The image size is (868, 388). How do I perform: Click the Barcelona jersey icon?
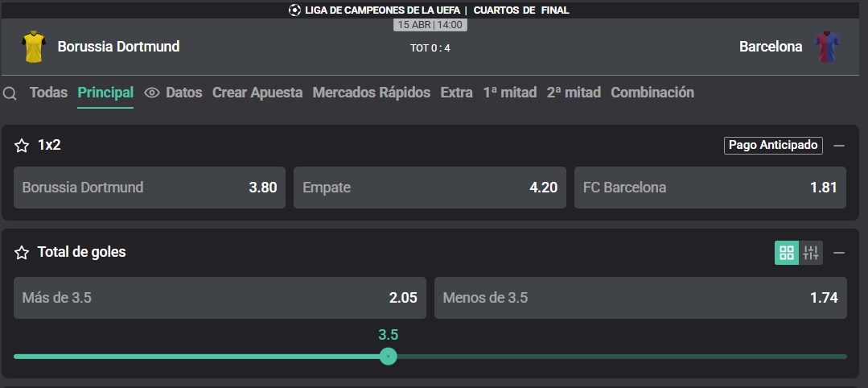click(x=826, y=47)
